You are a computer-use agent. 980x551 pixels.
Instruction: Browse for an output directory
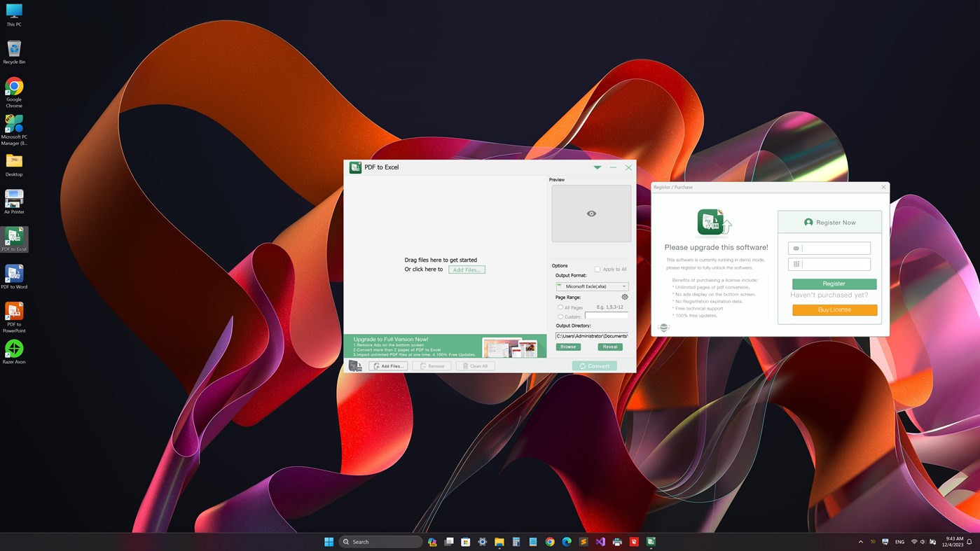[x=568, y=347]
